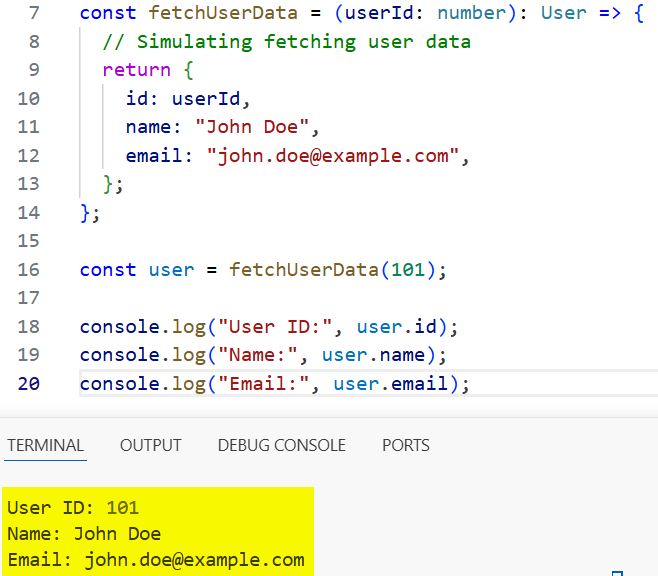Click terminal output "Name: John Doe"
Screen dimensions: 658x576
click(x=84, y=534)
